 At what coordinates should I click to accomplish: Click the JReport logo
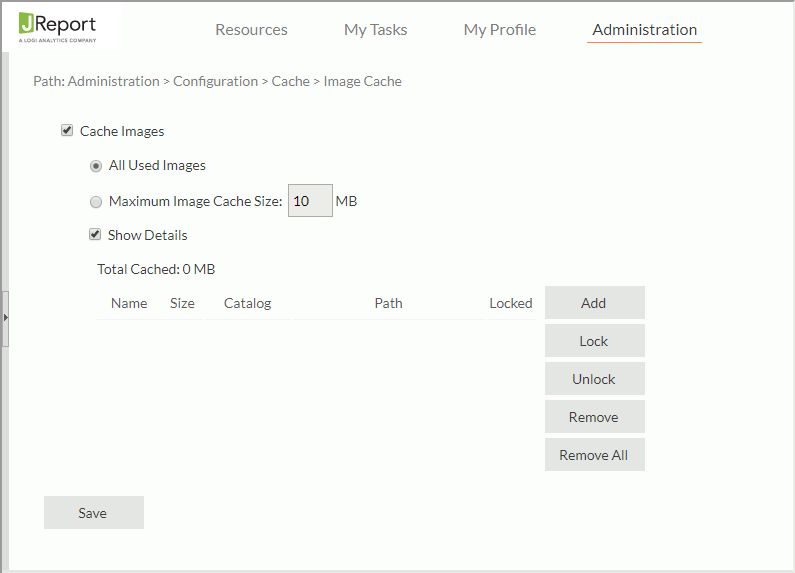point(57,27)
